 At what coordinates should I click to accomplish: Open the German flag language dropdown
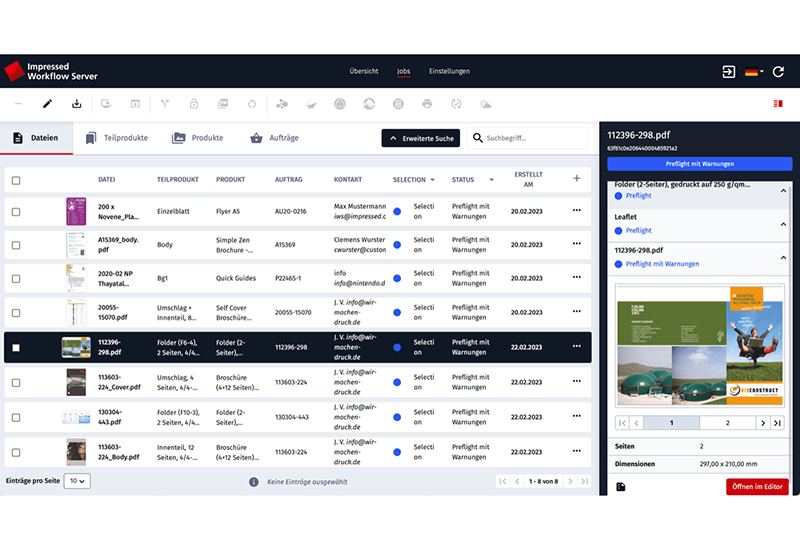[754, 72]
